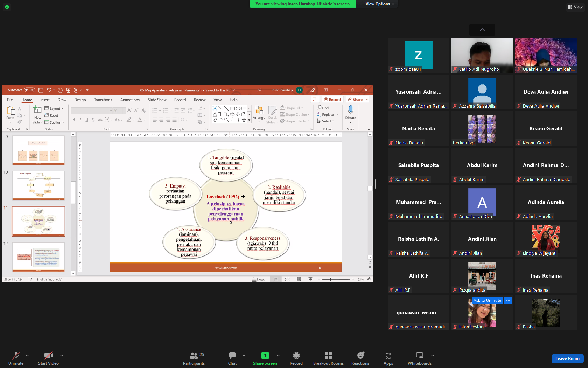588x368 pixels.
Task: Click the Arrange icon in Drawing group
Action: pyautogui.click(x=259, y=113)
